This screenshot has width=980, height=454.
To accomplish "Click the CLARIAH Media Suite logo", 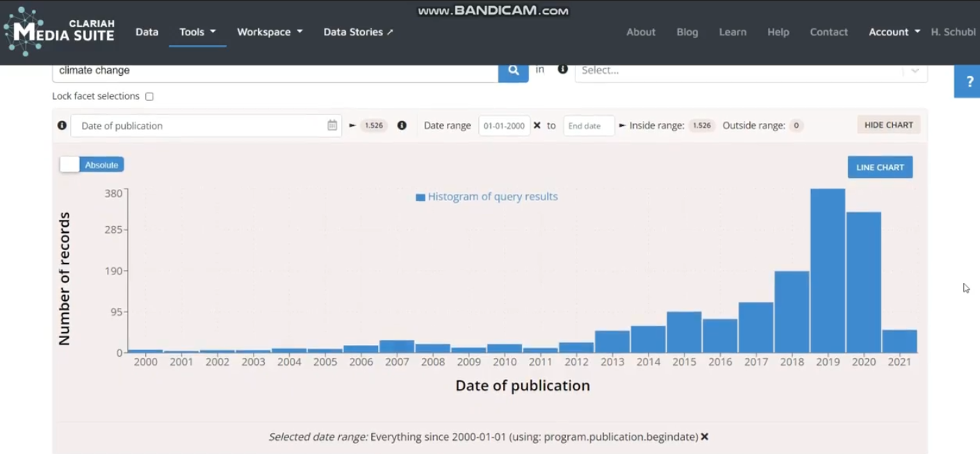I will (x=59, y=31).
